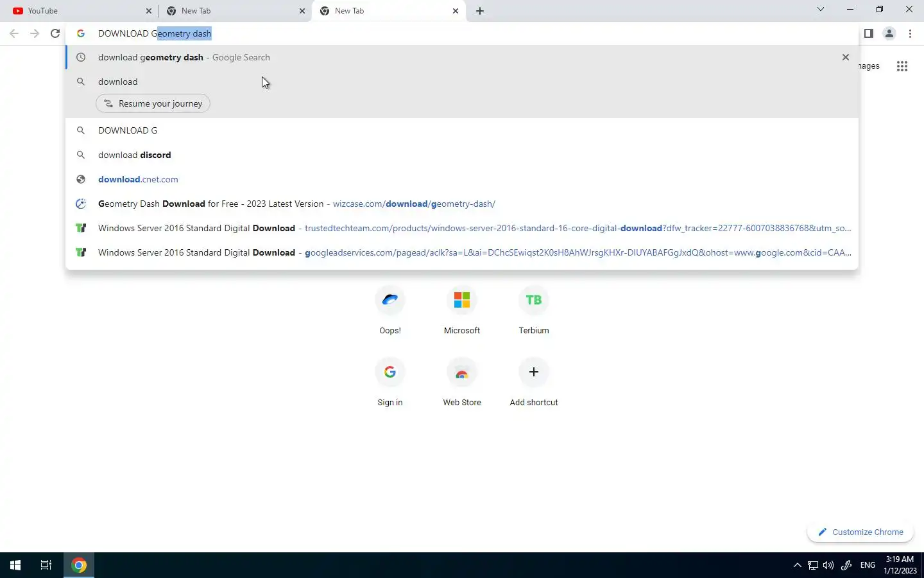Open a new tab with the plus button
The image size is (924, 578).
[480, 11]
